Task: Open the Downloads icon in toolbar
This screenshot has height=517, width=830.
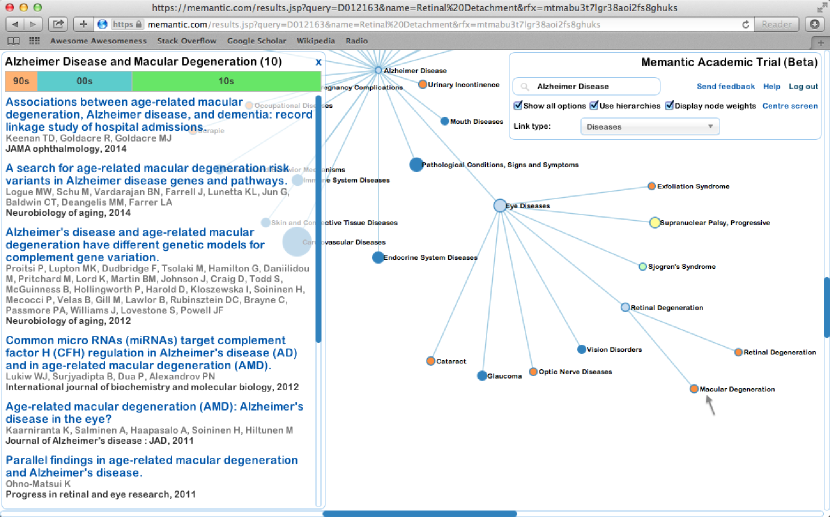Action: [x=815, y=24]
